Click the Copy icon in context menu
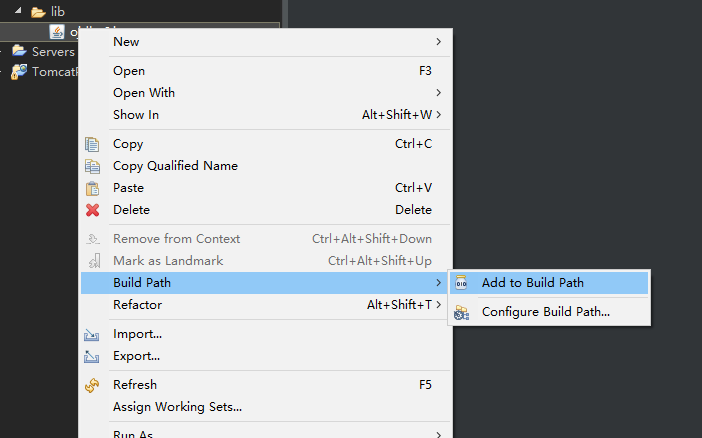 pyautogui.click(x=93, y=144)
